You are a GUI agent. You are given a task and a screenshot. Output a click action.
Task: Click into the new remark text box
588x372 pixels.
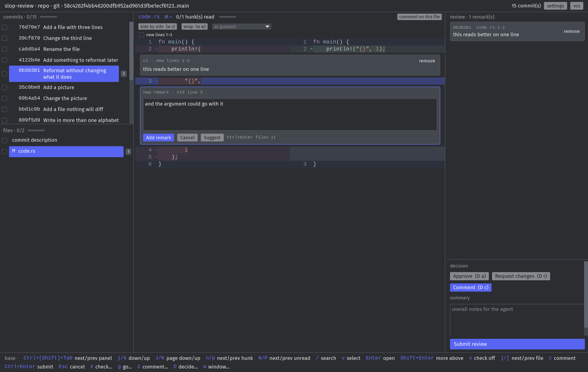coord(290,114)
